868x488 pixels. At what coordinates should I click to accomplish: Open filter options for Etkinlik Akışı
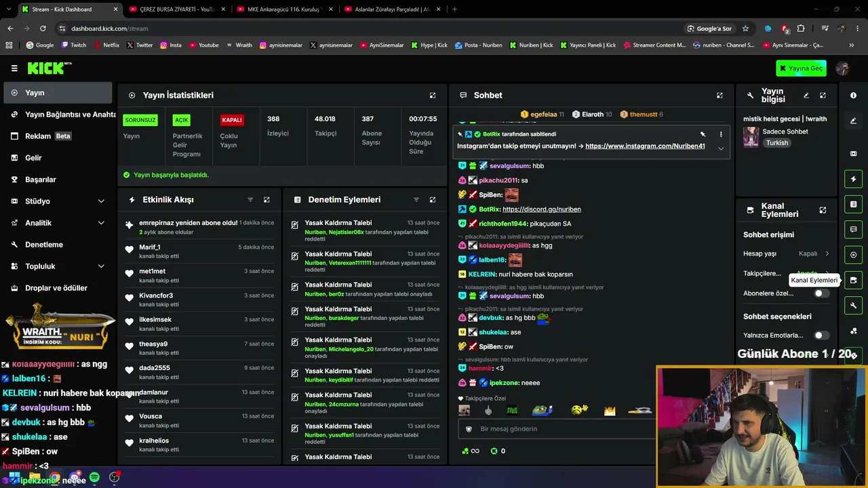[250, 200]
